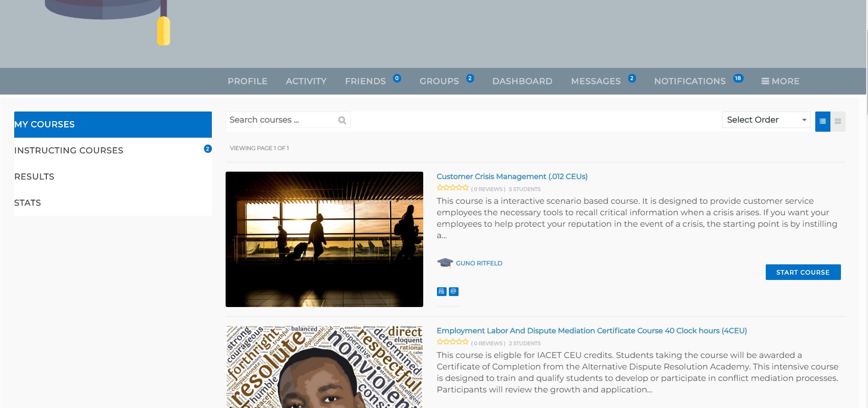Image resolution: width=868 pixels, height=408 pixels.
Task: Open the Friends tab
Action: pyautogui.click(x=365, y=81)
